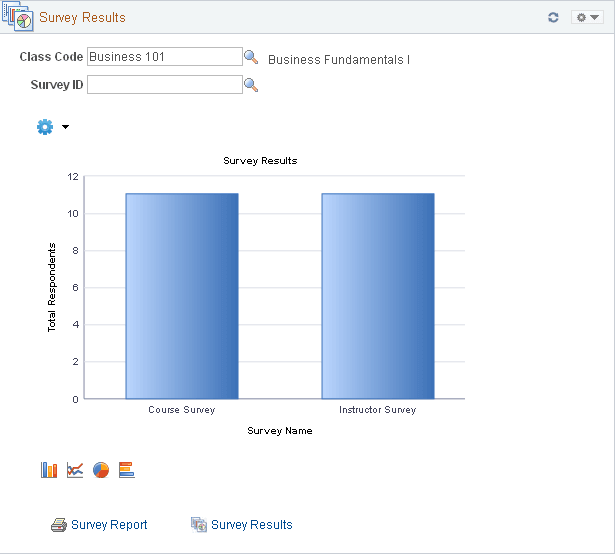Open the pagelet settings gear dropdown
The height and width of the screenshot is (554, 615).
point(587,17)
